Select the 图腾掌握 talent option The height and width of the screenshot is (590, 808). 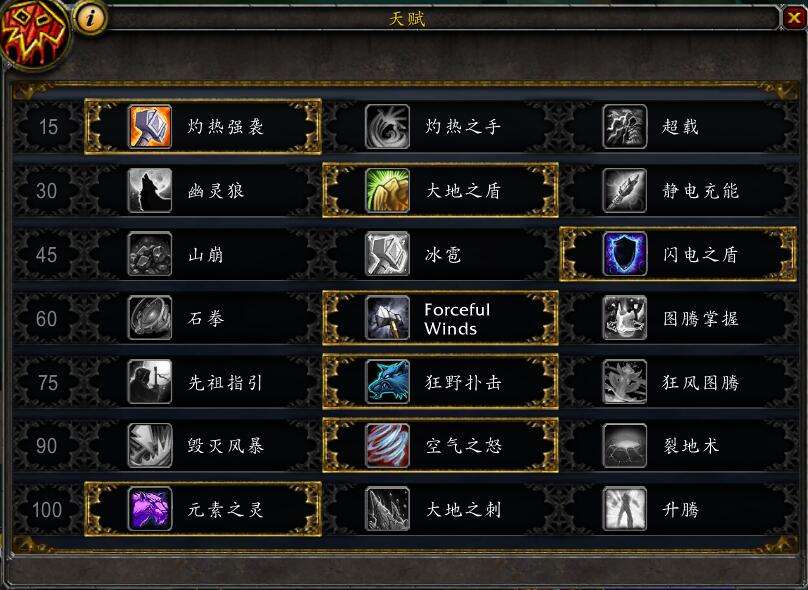point(678,318)
